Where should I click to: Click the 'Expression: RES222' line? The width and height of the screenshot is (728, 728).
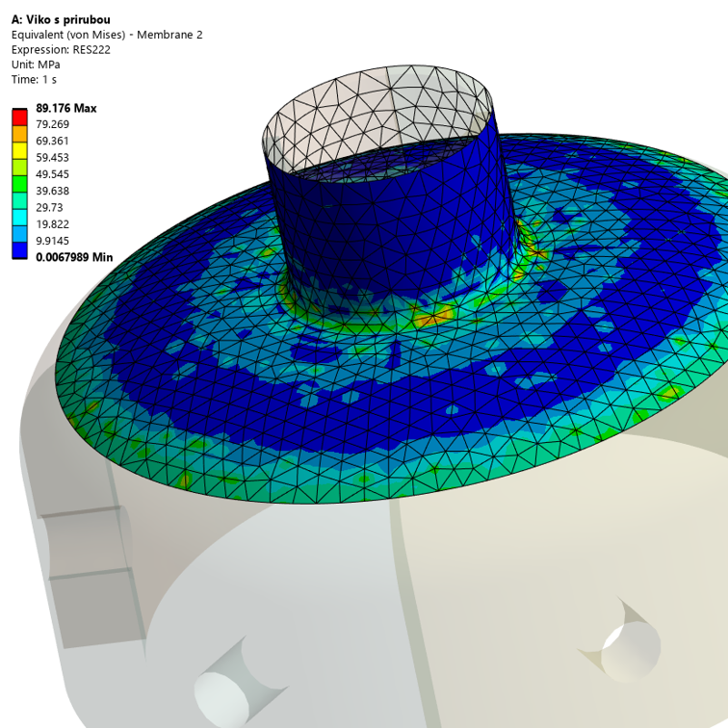click(x=61, y=50)
